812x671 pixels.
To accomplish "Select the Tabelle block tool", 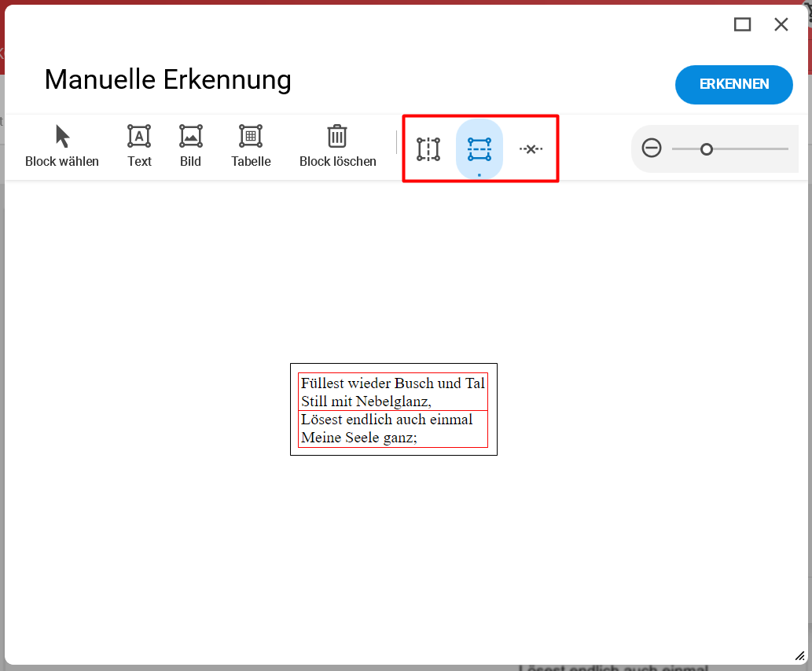I will (x=251, y=146).
